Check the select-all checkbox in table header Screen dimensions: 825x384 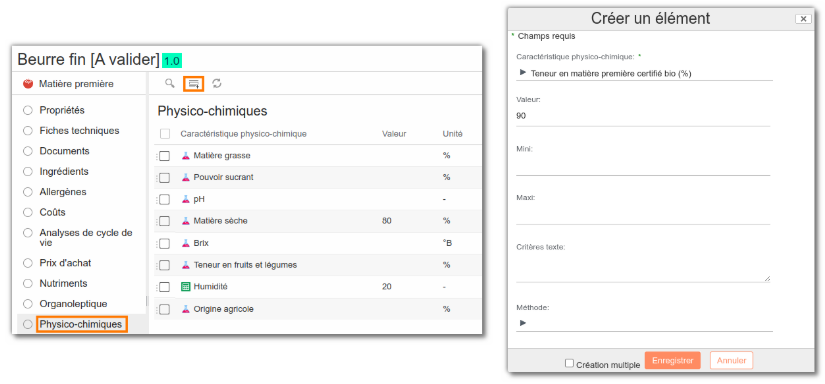tap(165, 134)
